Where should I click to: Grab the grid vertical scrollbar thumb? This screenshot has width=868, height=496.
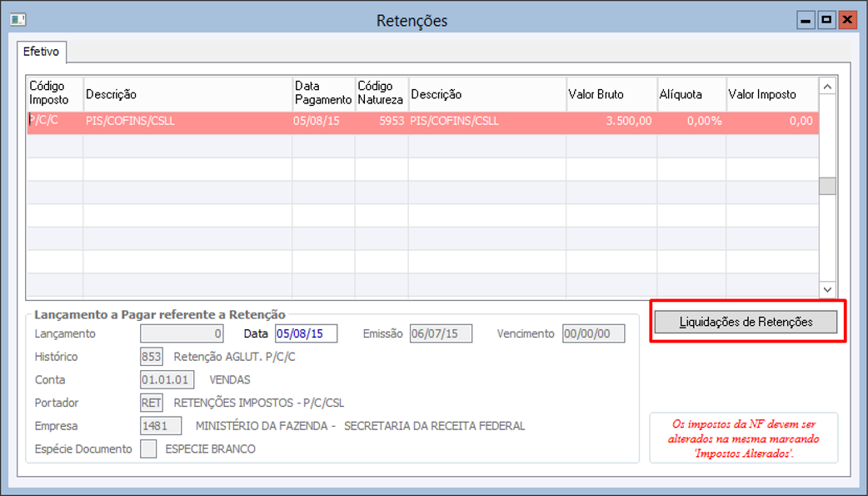point(827,186)
